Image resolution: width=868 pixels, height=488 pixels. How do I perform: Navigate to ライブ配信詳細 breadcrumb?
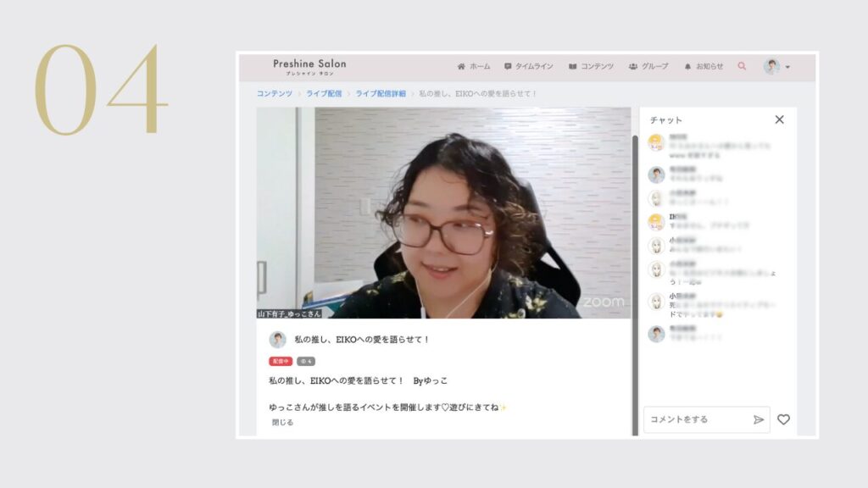tap(380, 93)
